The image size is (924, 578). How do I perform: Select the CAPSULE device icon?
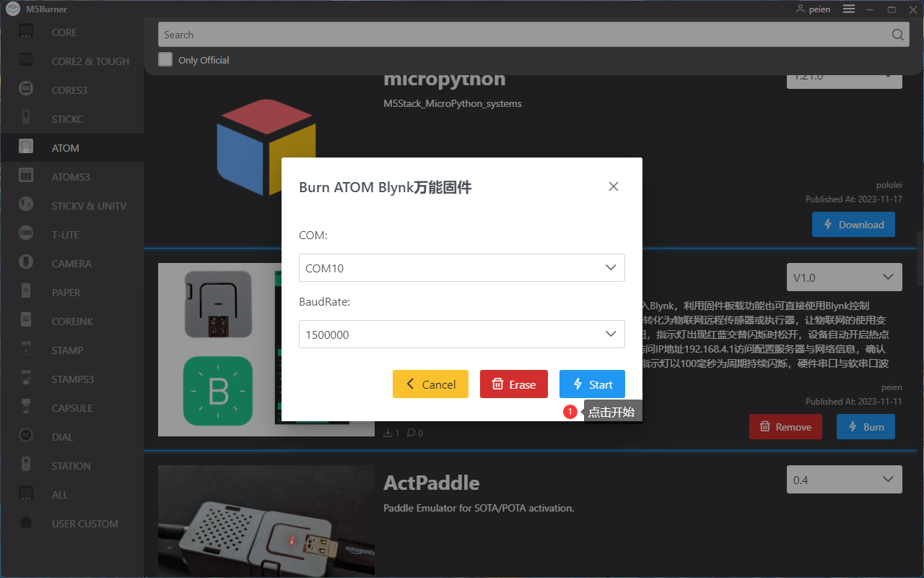26,407
